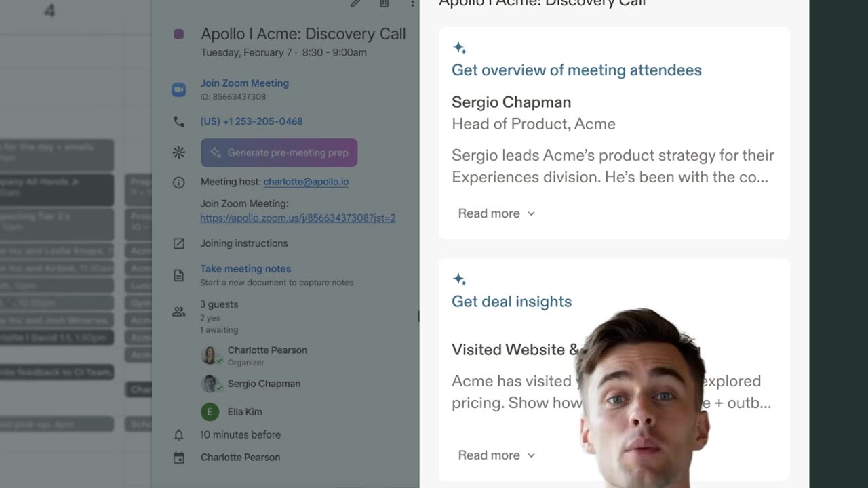The width and height of the screenshot is (868, 488).
Task: Click sparkle icon above deal insights
Action: coord(459,279)
